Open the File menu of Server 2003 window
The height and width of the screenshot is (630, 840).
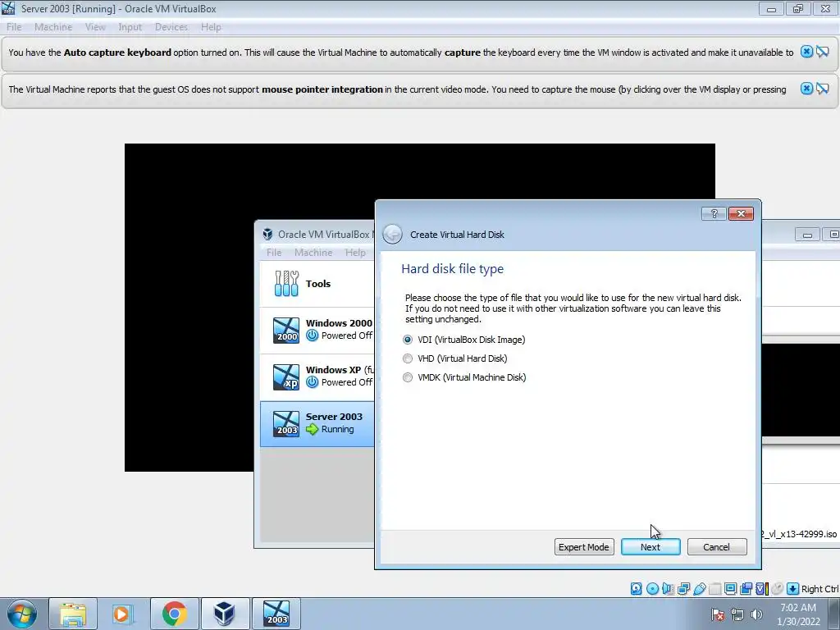(14, 27)
